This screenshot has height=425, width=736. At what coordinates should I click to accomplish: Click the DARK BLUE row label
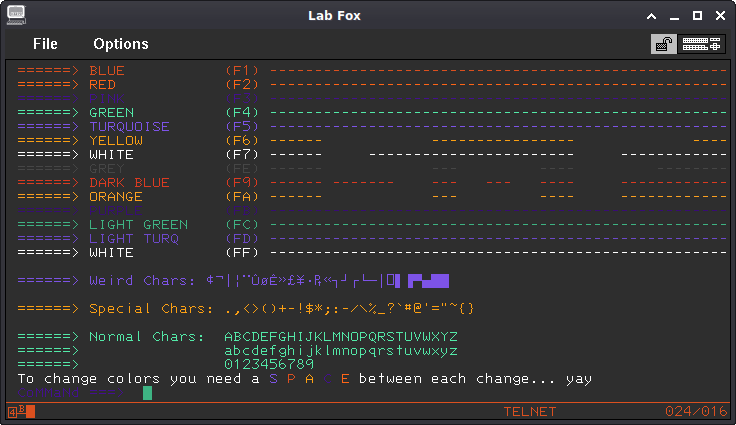pyautogui.click(x=130, y=183)
